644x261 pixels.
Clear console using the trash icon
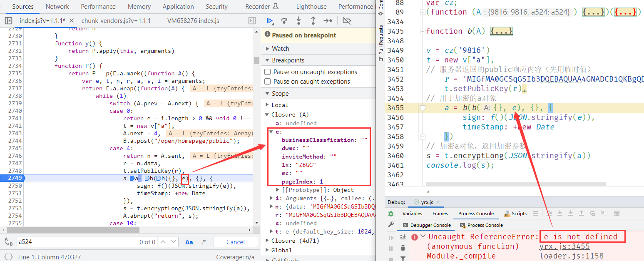(x=403, y=248)
